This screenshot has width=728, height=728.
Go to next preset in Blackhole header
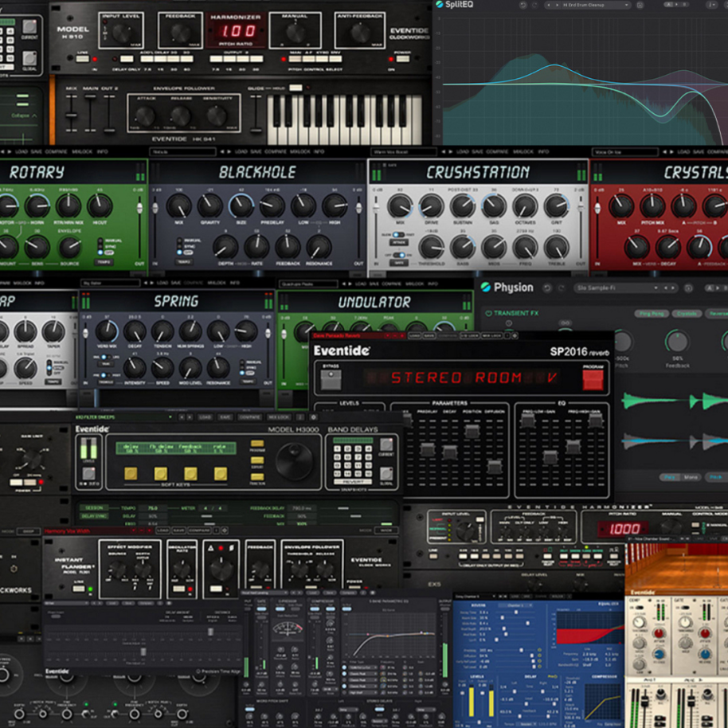point(229,151)
